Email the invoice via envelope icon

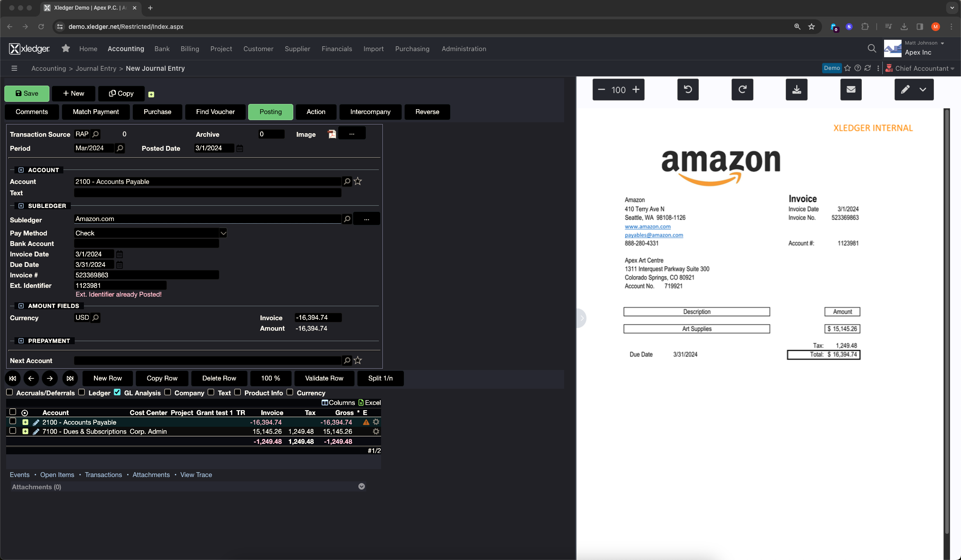[x=850, y=90]
